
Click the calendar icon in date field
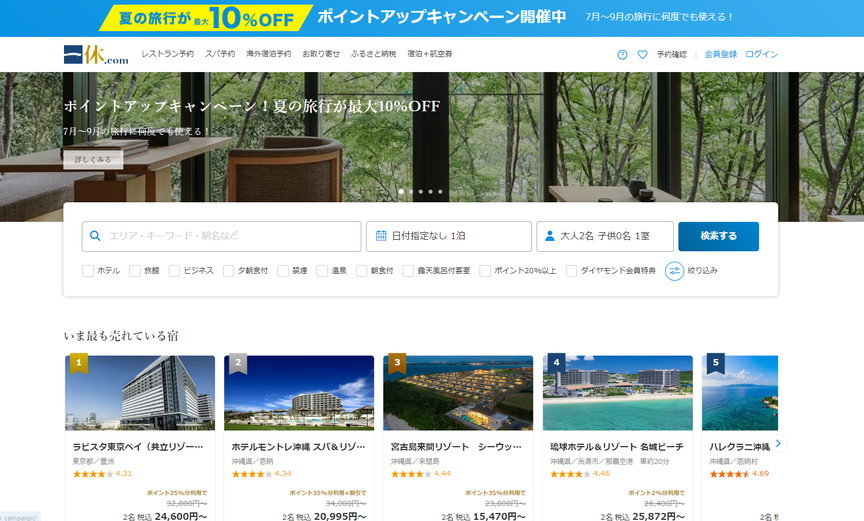[x=381, y=236]
